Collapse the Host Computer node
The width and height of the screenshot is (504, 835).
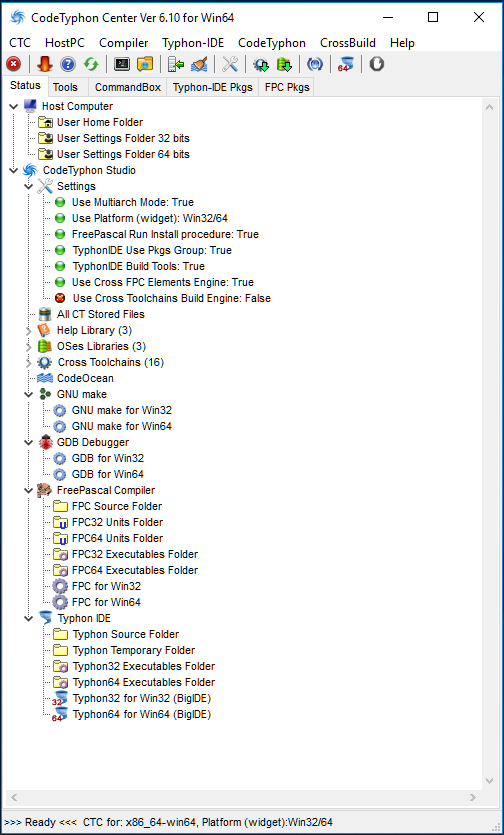pos(13,107)
